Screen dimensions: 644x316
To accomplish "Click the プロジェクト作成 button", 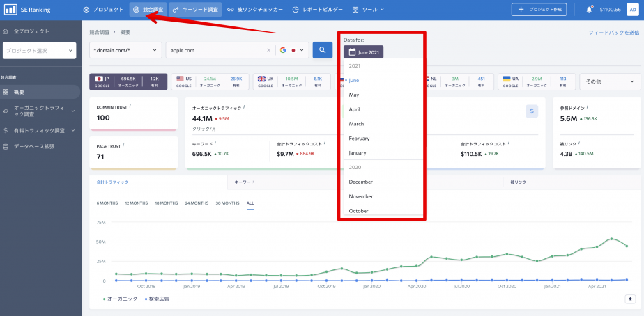I will [x=539, y=10].
